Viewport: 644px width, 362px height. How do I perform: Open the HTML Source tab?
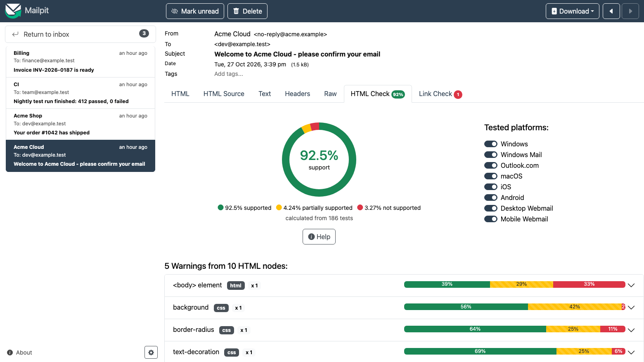click(224, 94)
